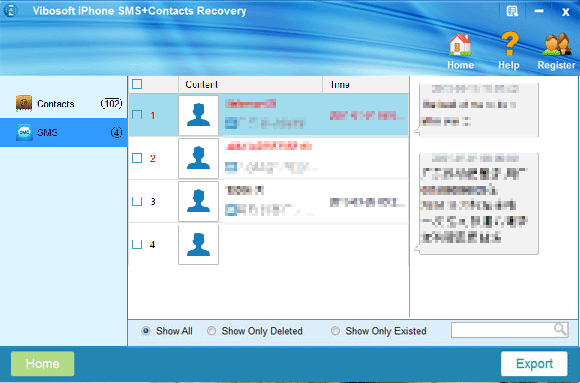Viewport: 580px width, 383px height.
Task: Select Show Only Existed radio button
Action: (335, 330)
